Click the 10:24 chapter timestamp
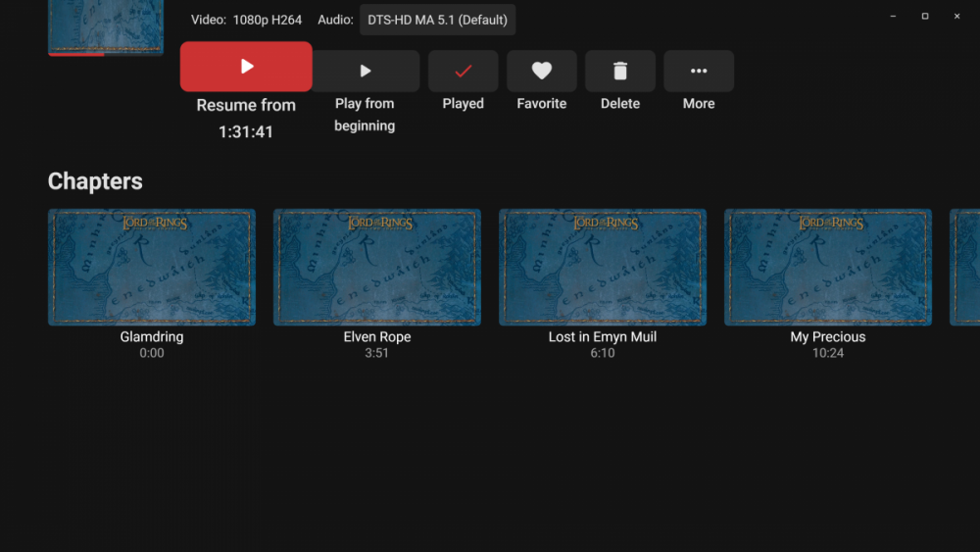The height and width of the screenshot is (552, 980). (828, 353)
